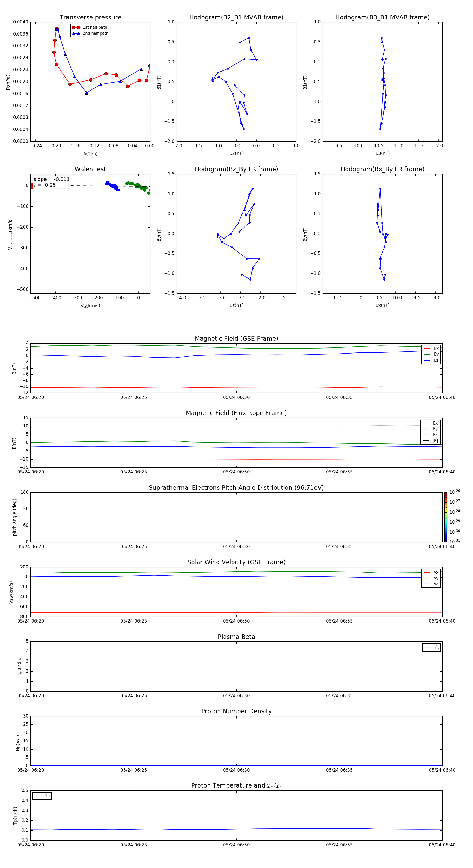Click the "Bx(nT)" x-axis label
473x868 pixels.
[382, 305]
